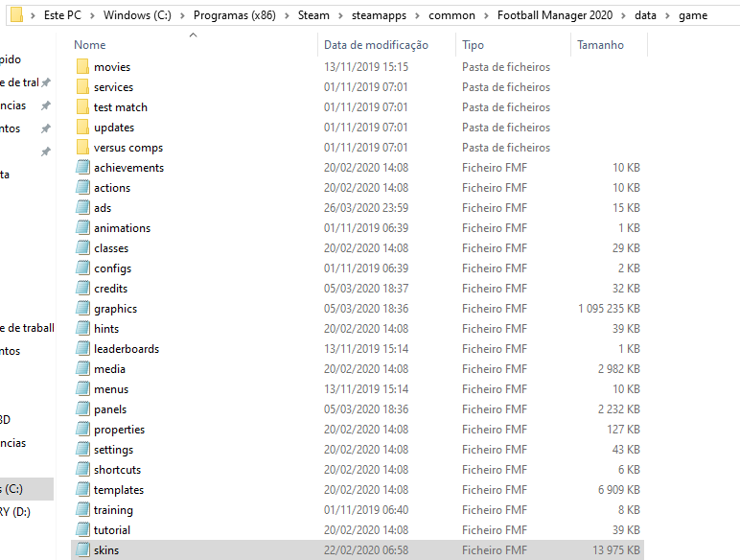Select the menus FMF file icon
The height and width of the screenshot is (560, 740).
coord(82,389)
